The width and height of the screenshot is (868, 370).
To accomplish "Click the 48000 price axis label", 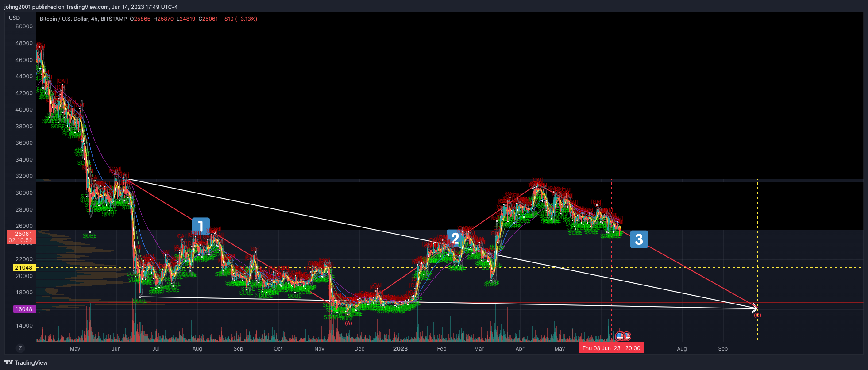I will click(x=24, y=43).
